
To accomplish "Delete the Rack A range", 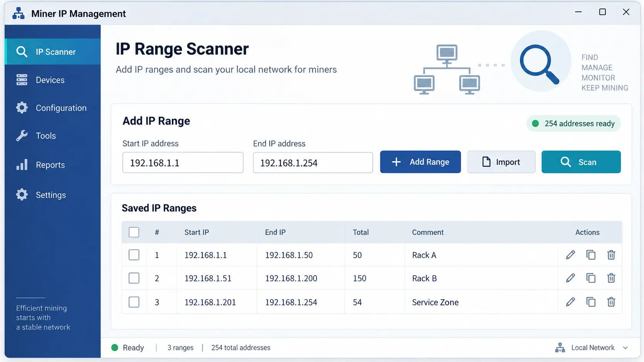I will coord(611,255).
